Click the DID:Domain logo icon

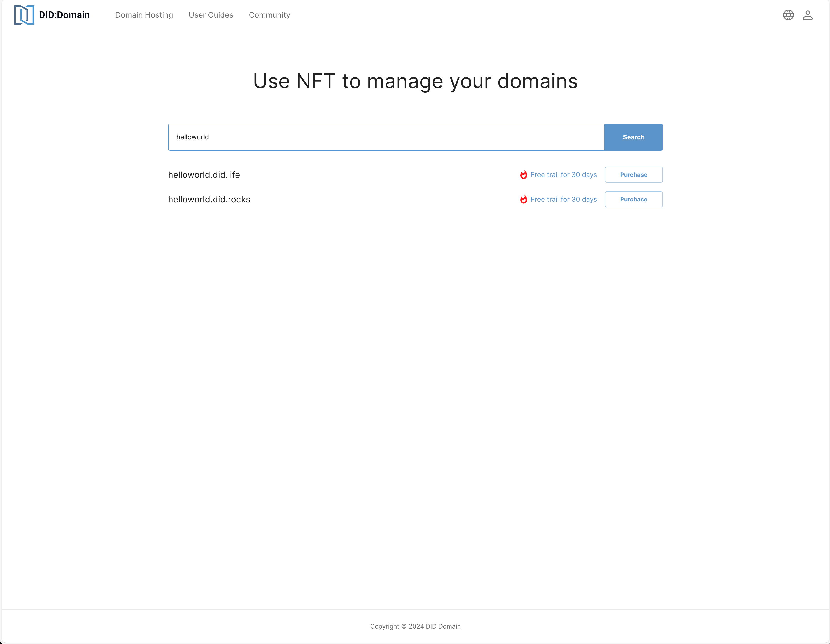tap(24, 15)
